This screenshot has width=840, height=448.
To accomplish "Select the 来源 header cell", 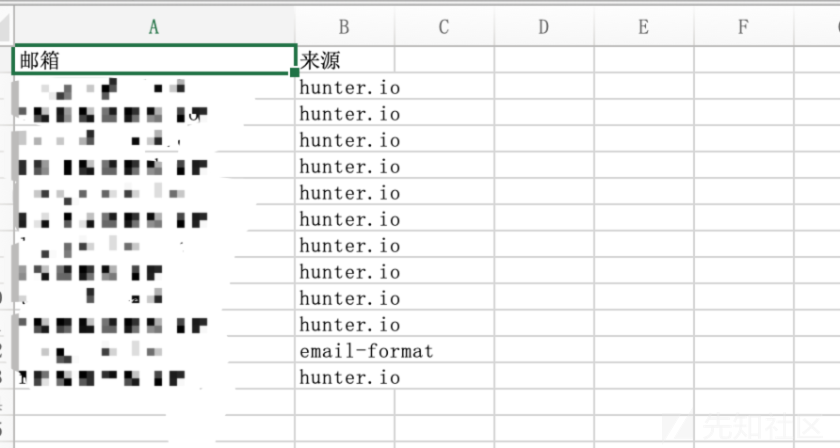I will click(344, 59).
